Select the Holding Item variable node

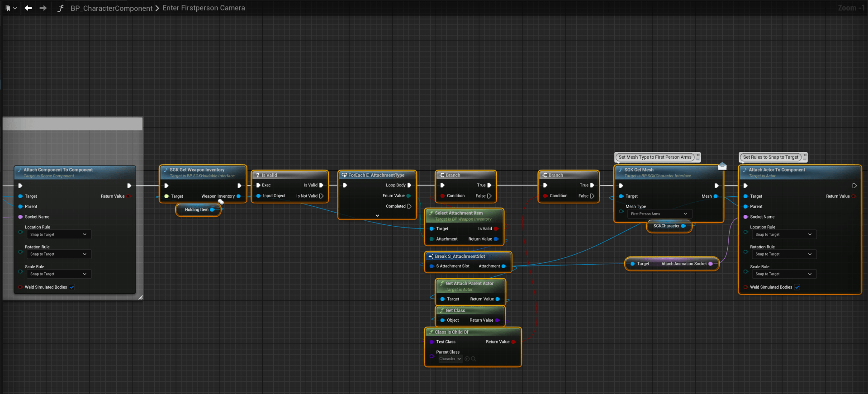point(197,210)
